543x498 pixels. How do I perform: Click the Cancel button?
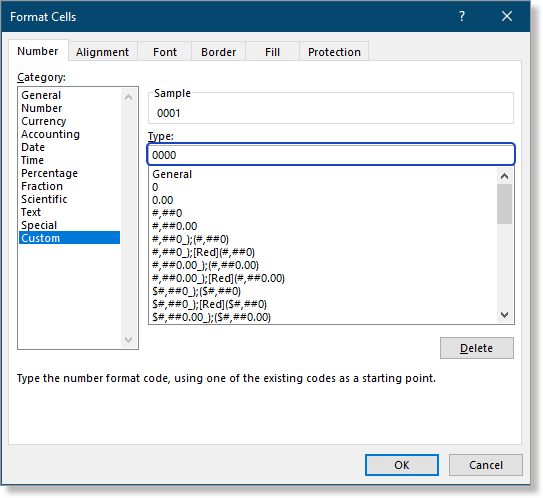[x=486, y=465]
